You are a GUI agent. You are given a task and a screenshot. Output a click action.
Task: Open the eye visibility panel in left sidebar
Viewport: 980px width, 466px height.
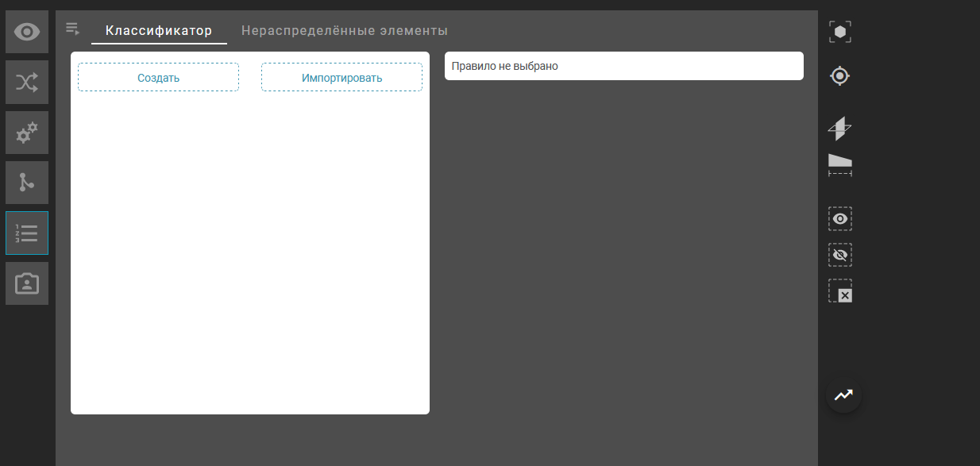[27, 32]
